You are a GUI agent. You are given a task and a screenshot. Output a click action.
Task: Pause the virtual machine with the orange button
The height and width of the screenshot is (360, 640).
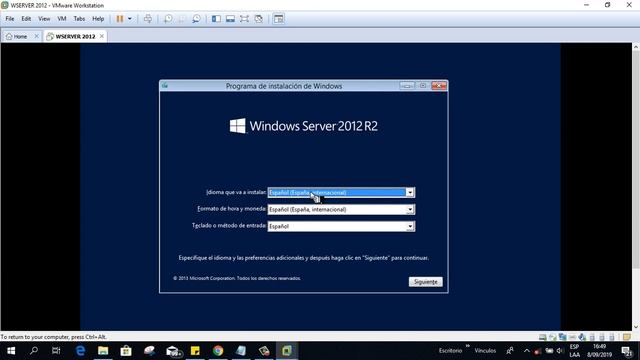click(x=120, y=19)
